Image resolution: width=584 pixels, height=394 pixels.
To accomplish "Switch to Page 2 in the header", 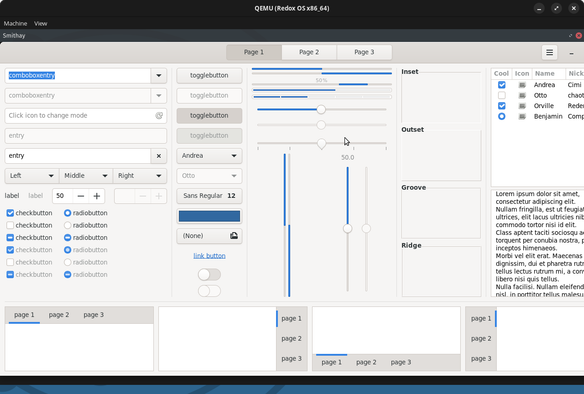I will pyautogui.click(x=309, y=52).
